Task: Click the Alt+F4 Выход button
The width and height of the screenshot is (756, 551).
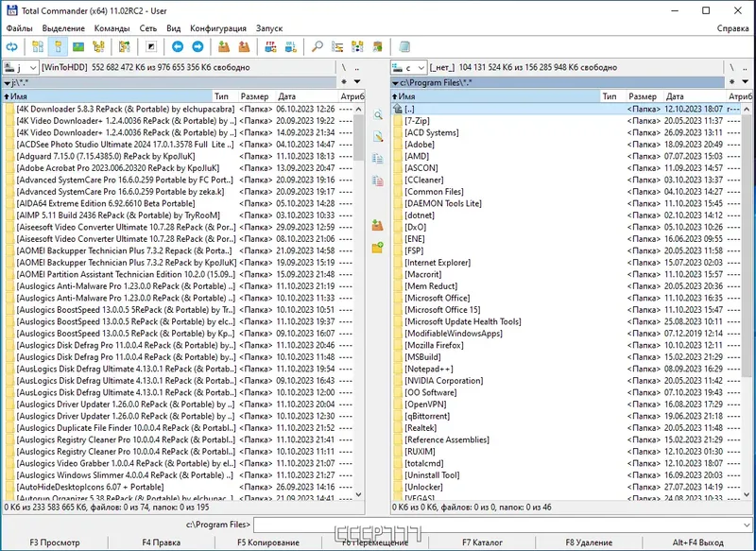Action: click(697, 542)
